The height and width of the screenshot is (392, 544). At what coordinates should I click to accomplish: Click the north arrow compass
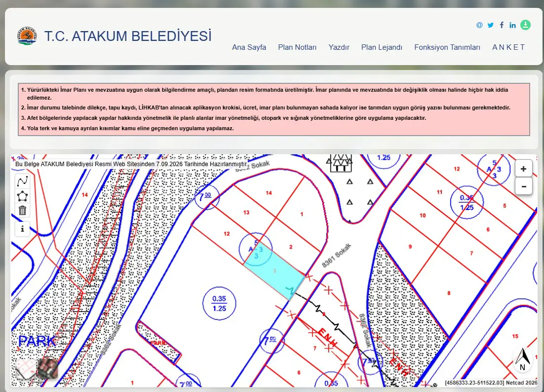tap(522, 359)
